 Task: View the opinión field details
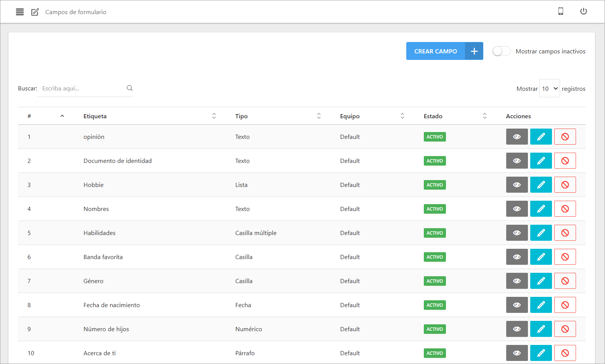coord(517,137)
